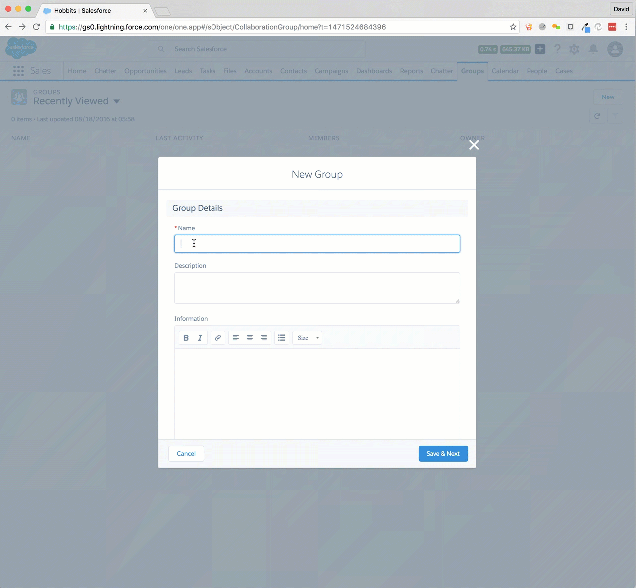Open the Calendar tab
Image resolution: width=636 pixels, height=588 pixels.
pyautogui.click(x=505, y=71)
